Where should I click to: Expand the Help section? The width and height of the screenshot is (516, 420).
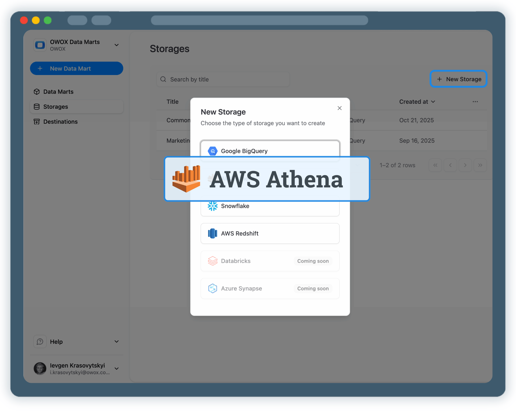pos(116,341)
